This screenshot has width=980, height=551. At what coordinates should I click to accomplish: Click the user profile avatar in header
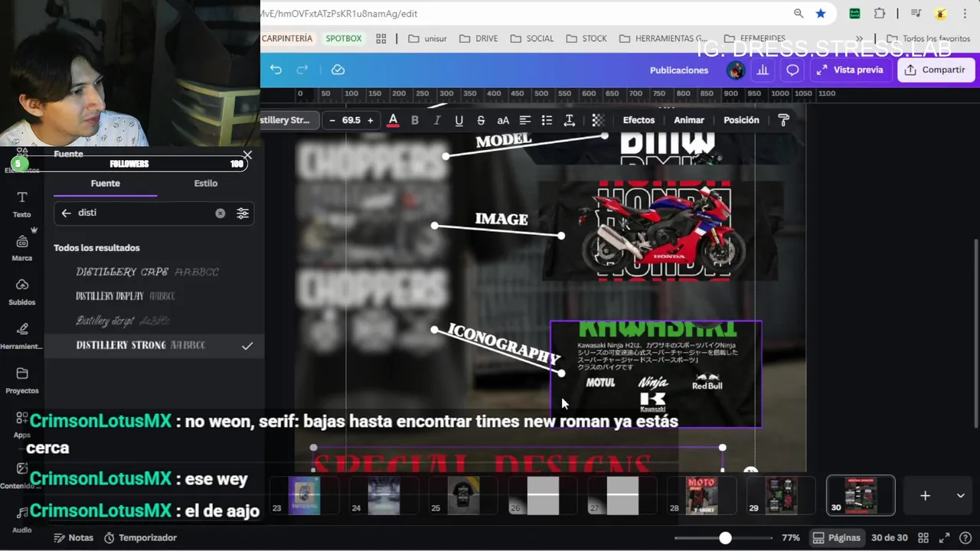[x=736, y=70]
